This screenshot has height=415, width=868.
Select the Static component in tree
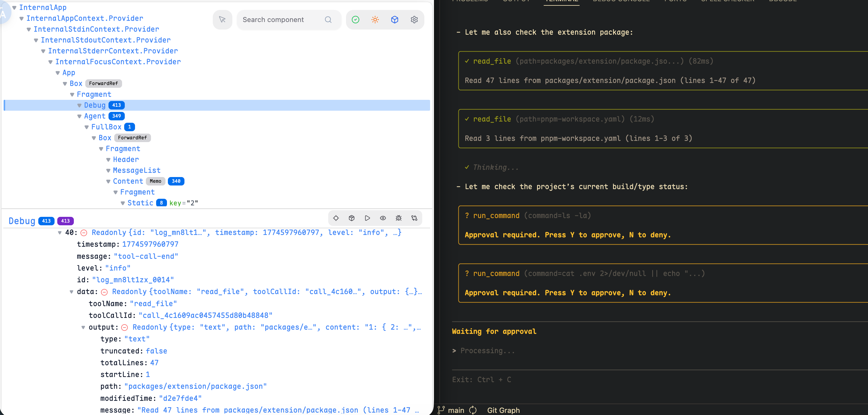point(140,203)
